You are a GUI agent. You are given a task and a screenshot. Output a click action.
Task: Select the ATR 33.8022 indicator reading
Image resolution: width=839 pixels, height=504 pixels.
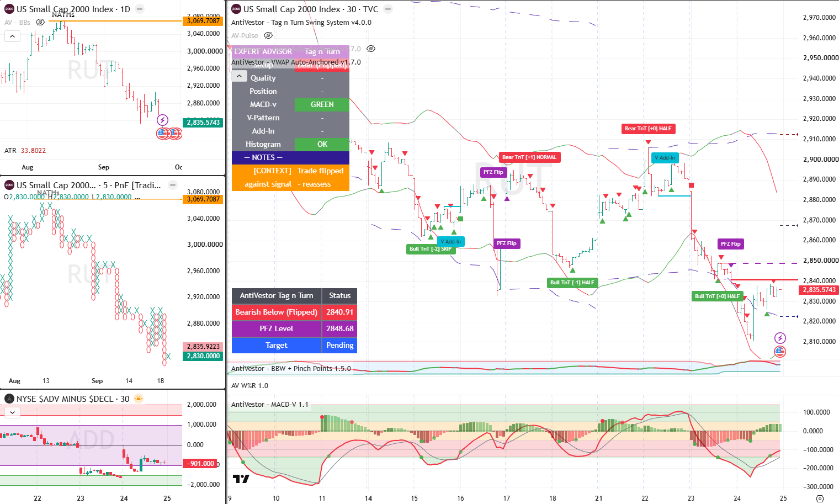[25, 150]
